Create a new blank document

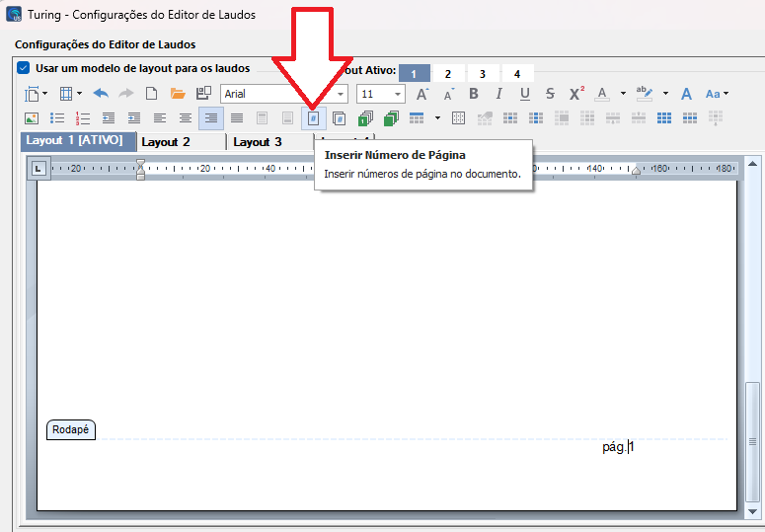pos(152,94)
